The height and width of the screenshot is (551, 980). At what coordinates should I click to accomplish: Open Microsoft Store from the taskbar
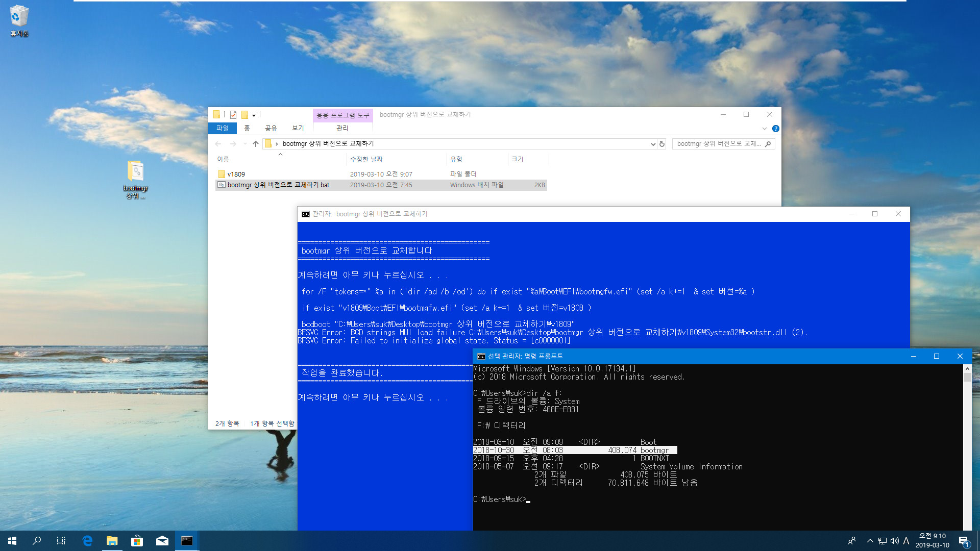pyautogui.click(x=137, y=541)
